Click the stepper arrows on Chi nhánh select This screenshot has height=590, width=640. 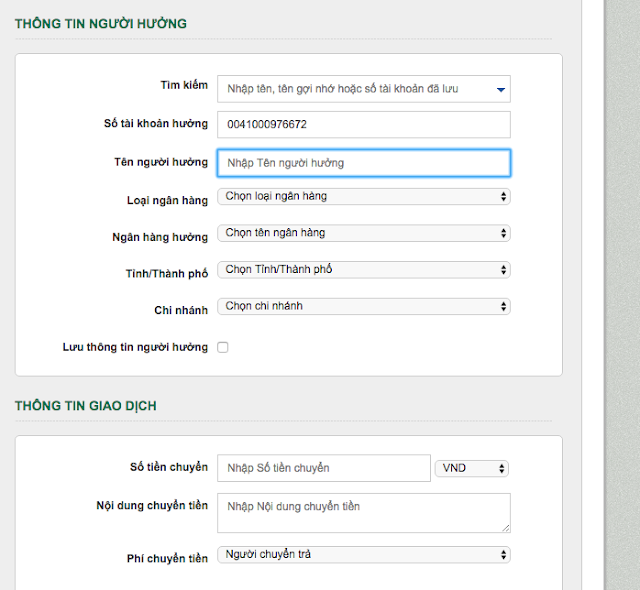click(x=503, y=306)
